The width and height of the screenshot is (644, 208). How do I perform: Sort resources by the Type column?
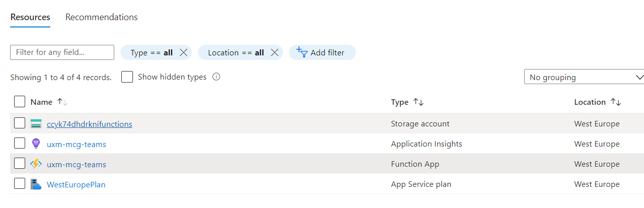click(x=418, y=102)
